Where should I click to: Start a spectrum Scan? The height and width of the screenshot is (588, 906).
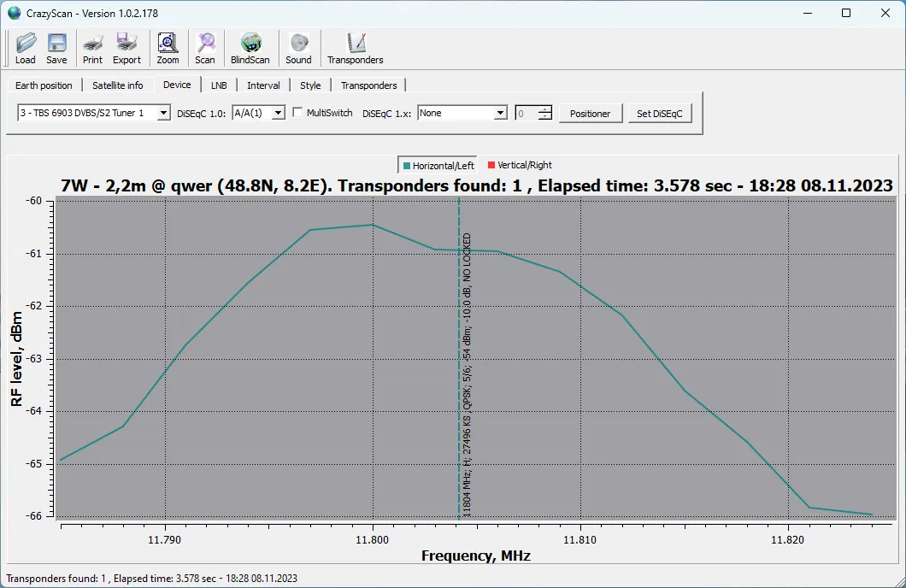tap(205, 43)
